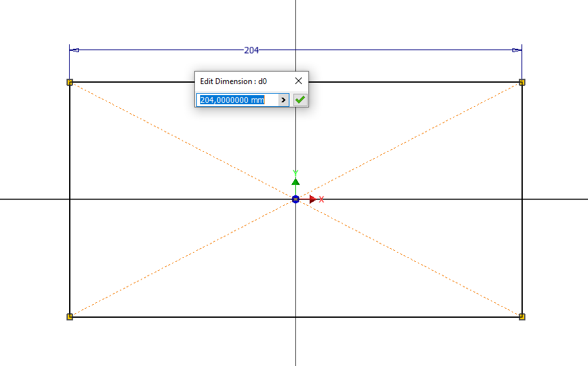Screen dimensions: 588x366
Task: Select the top-left rectangle corner point
Action: (x=70, y=82)
